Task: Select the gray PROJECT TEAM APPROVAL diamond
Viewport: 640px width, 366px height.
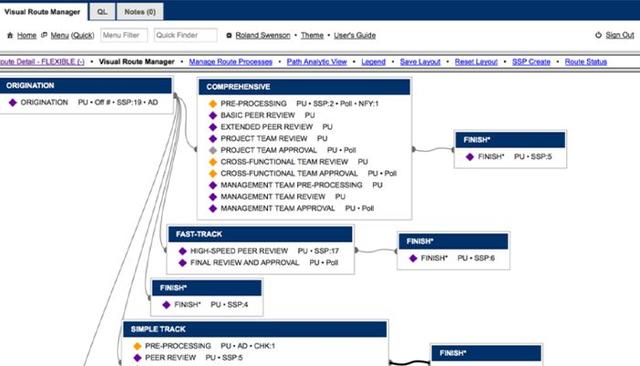Action: (x=213, y=150)
